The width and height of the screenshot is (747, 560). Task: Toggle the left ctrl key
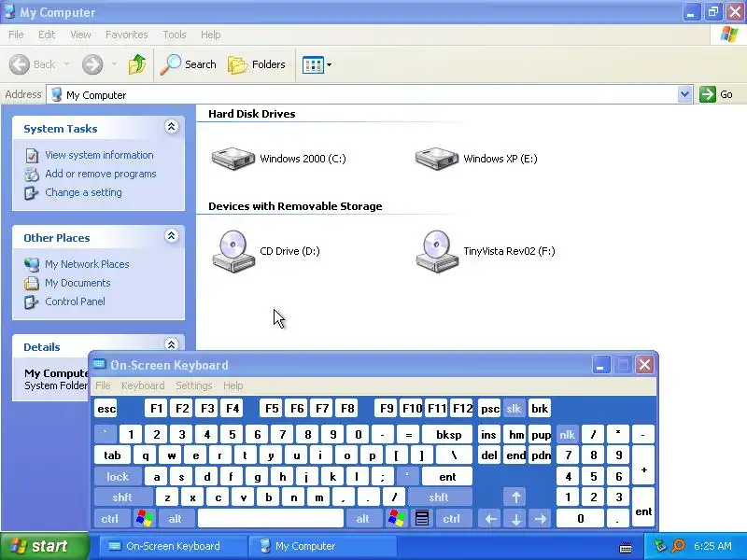[110, 519]
